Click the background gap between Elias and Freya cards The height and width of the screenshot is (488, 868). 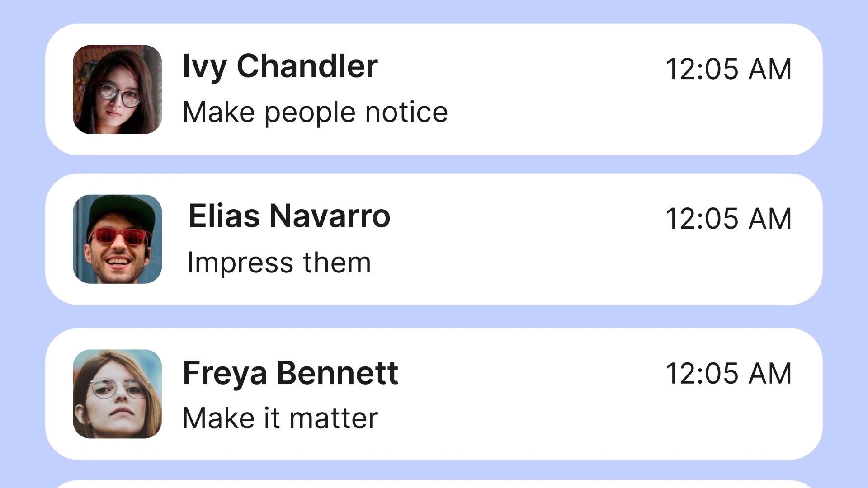click(x=434, y=316)
